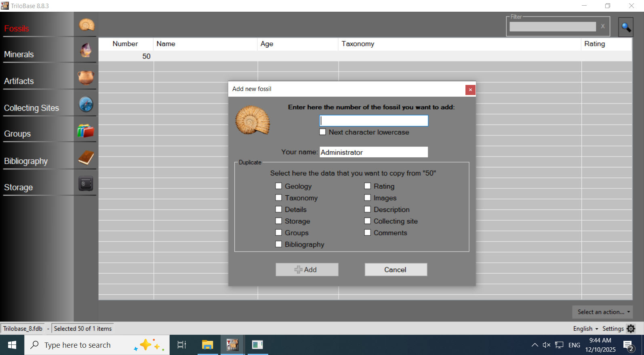Expand the Select an action dropdown
This screenshot has height=355, width=644.
click(602, 312)
